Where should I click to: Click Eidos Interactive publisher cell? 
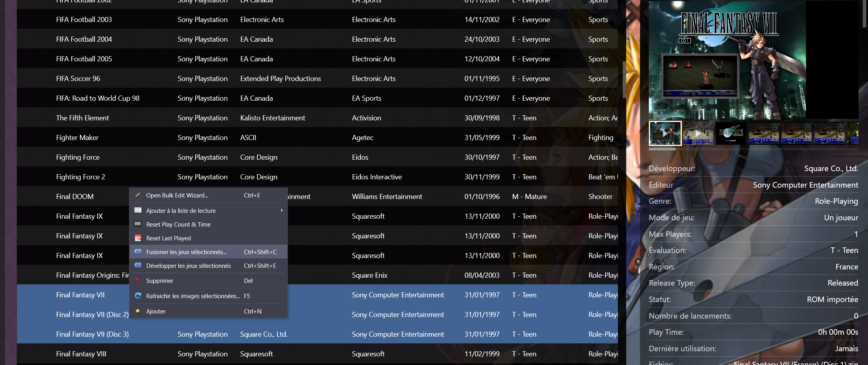pos(377,177)
